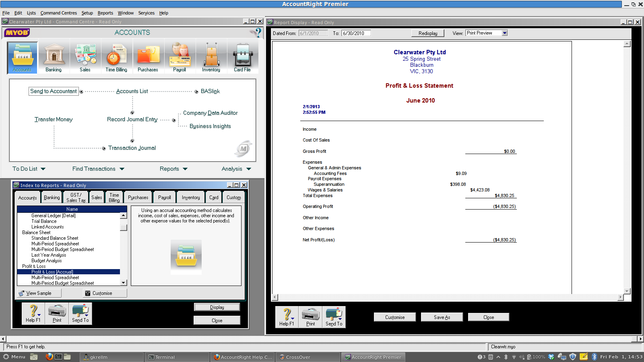Click the View Sample button
This screenshot has width=644, height=362.
click(x=39, y=293)
